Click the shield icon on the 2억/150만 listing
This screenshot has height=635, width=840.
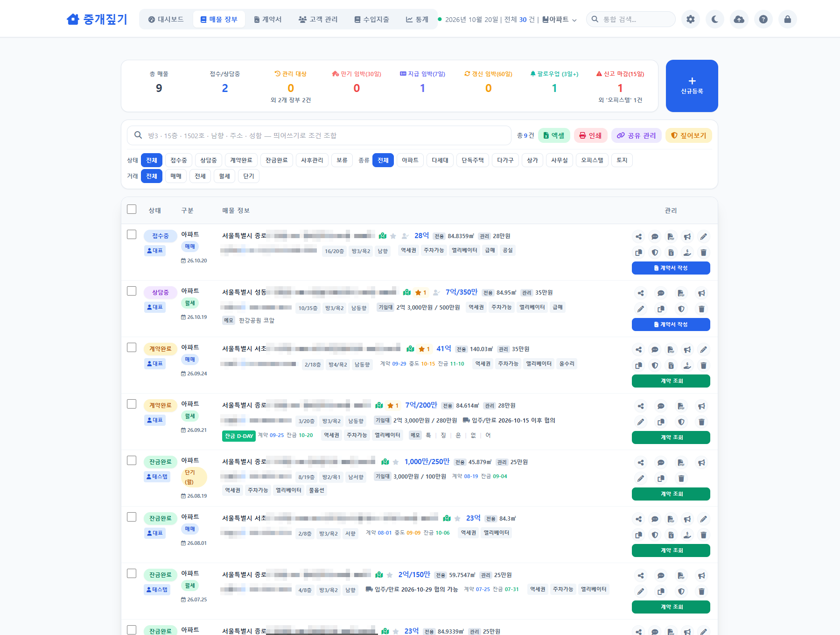[681, 592]
